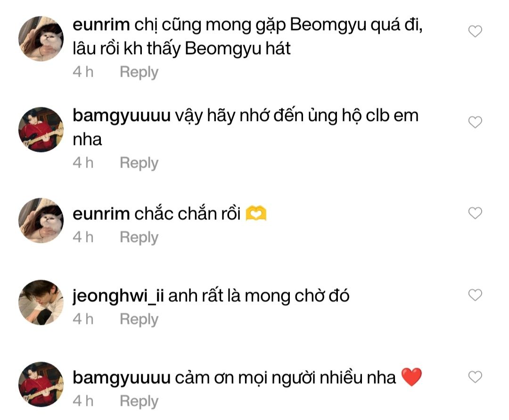Like bamgyuuuu's thank-you comment with red heart
The width and height of the screenshot is (509, 420).
[x=475, y=377]
